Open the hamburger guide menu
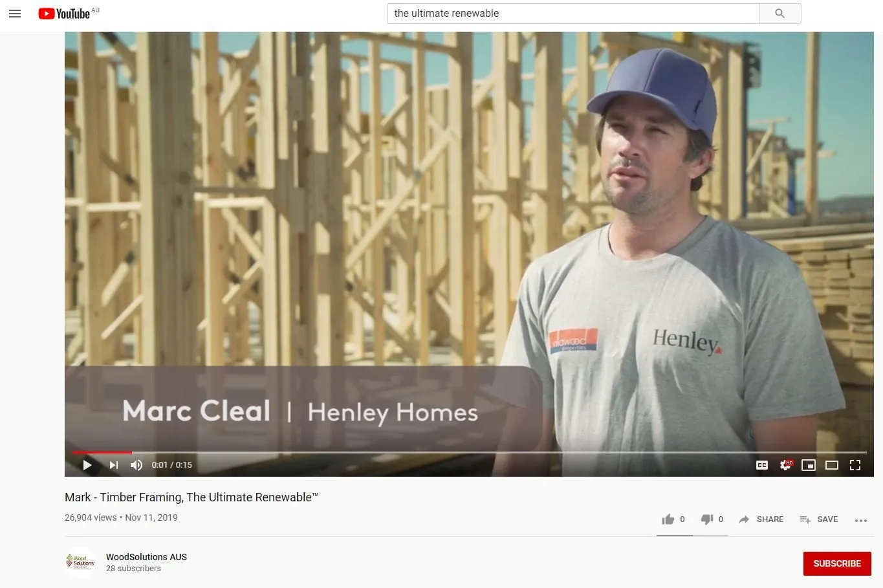 pyautogui.click(x=15, y=14)
